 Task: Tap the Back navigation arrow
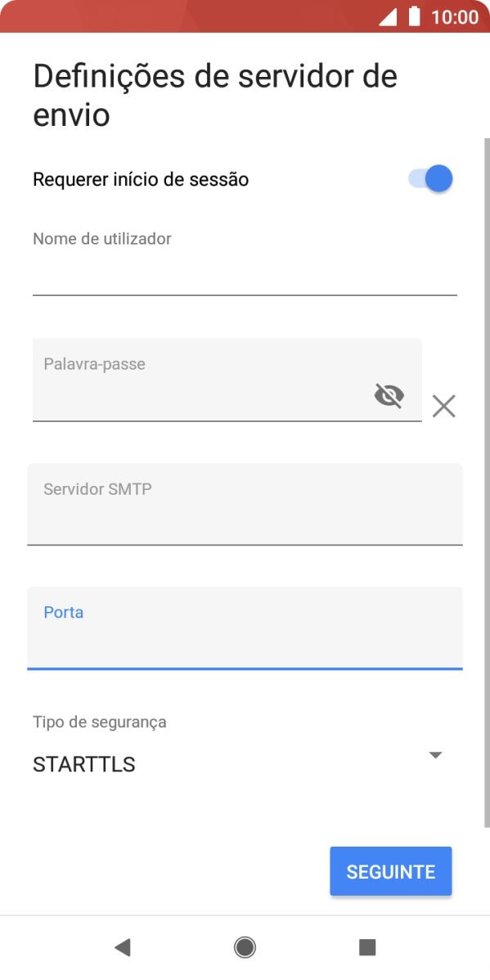122,947
